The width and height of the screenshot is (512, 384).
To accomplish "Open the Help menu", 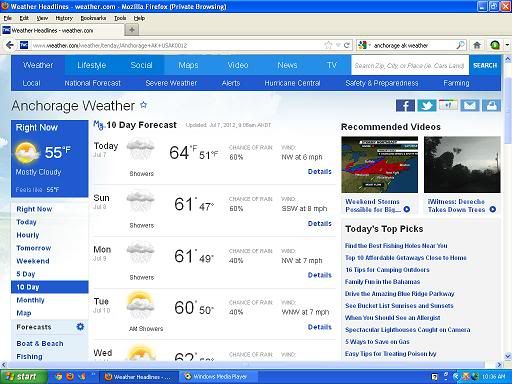I will click(139, 18).
